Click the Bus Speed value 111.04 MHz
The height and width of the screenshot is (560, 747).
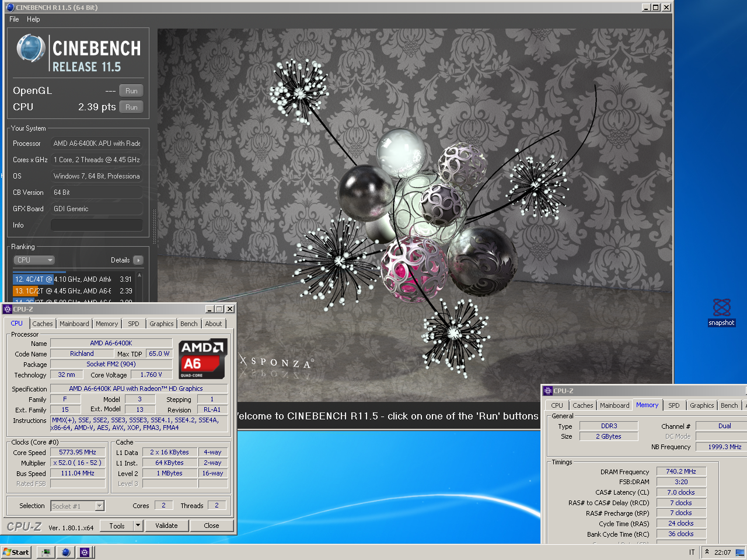click(78, 473)
